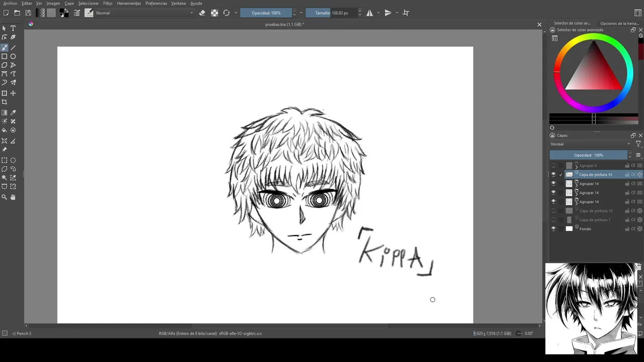Select the Freehand Brush tool
Screen dimensions: 644x362
click(x=5, y=48)
